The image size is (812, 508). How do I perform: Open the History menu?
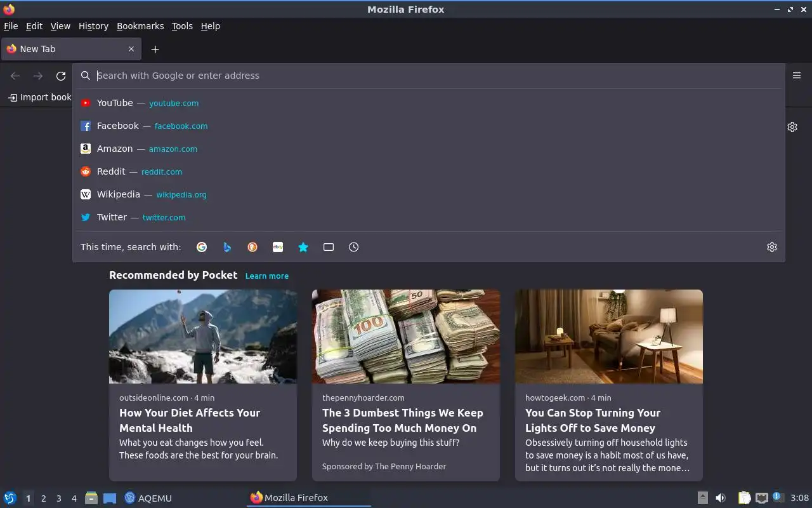tap(93, 26)
